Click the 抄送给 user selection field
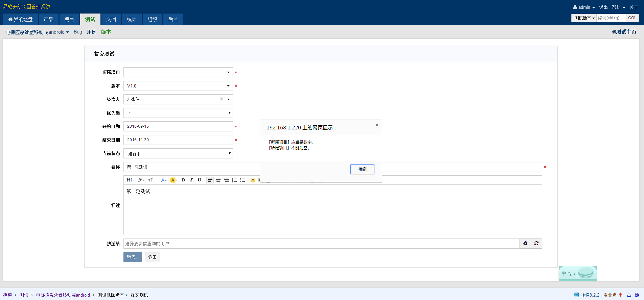The image size is (644, 300). tap(322, 244)
